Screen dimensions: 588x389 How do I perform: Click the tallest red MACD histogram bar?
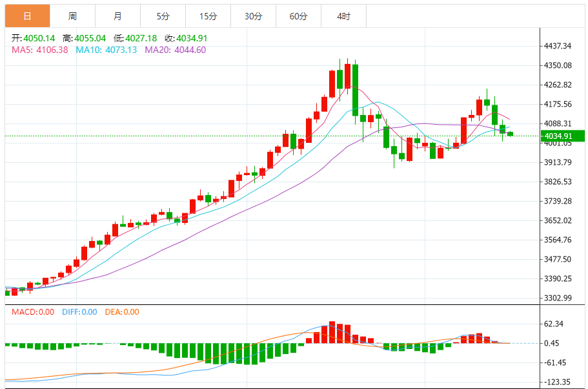pyautogui.click(x=332, y=332)
